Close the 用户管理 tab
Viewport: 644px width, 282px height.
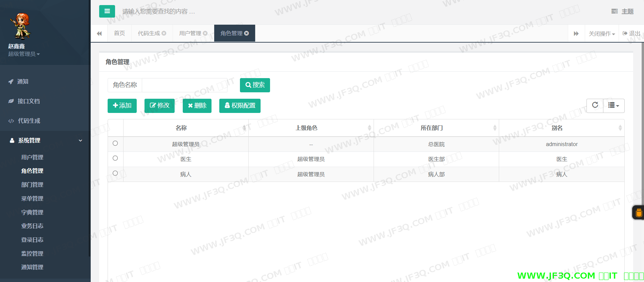[x=205, y=33]
